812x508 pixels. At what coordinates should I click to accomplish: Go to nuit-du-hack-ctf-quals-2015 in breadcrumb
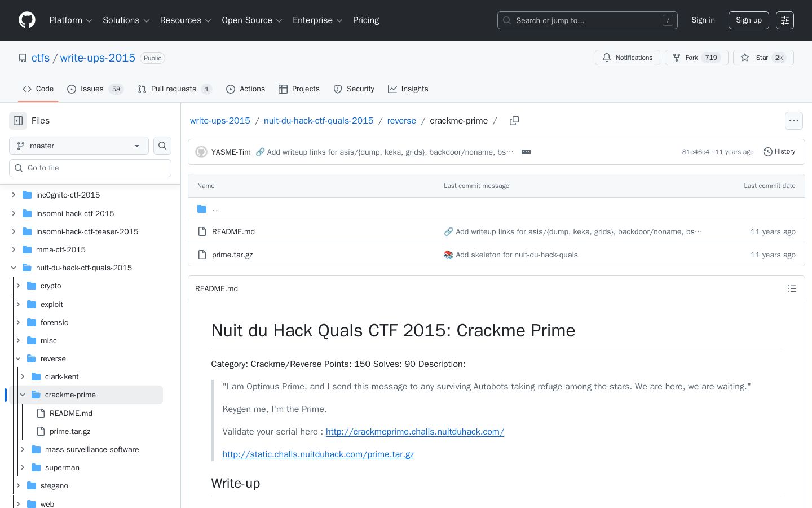pyautogui.click(x=319, y=121)
